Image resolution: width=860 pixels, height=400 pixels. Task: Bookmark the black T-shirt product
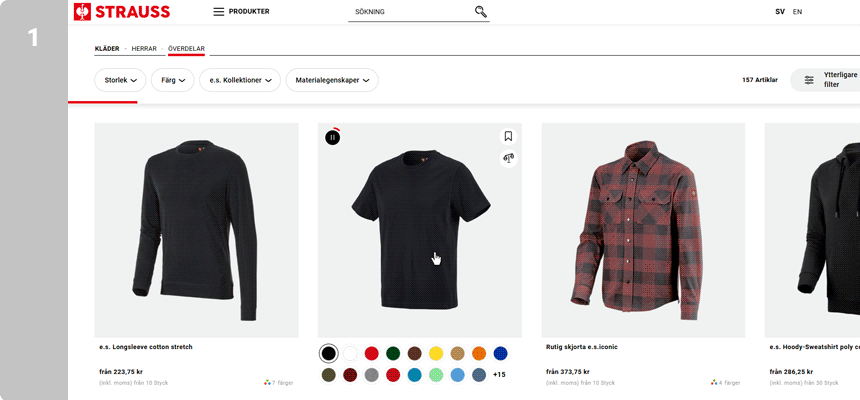(x=508, y=137)
